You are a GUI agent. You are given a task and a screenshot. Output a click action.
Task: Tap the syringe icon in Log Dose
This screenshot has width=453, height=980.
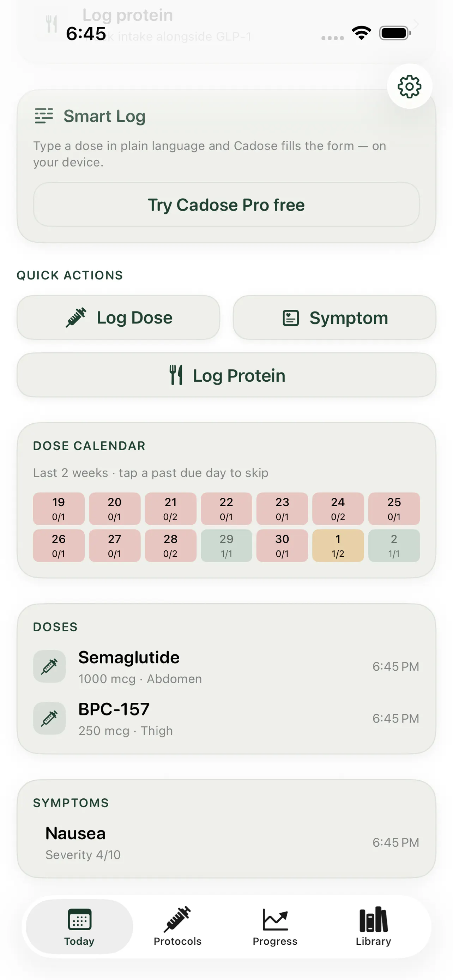coord(76,317)
